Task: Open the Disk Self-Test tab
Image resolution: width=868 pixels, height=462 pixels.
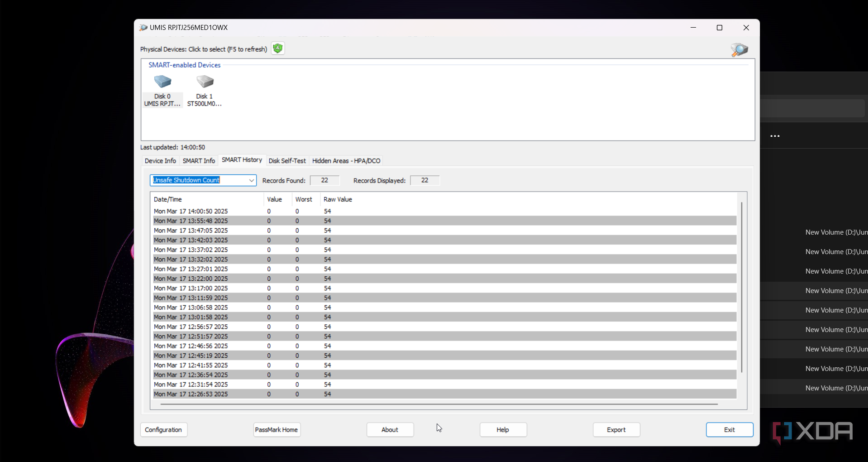Action: point(287,161)
